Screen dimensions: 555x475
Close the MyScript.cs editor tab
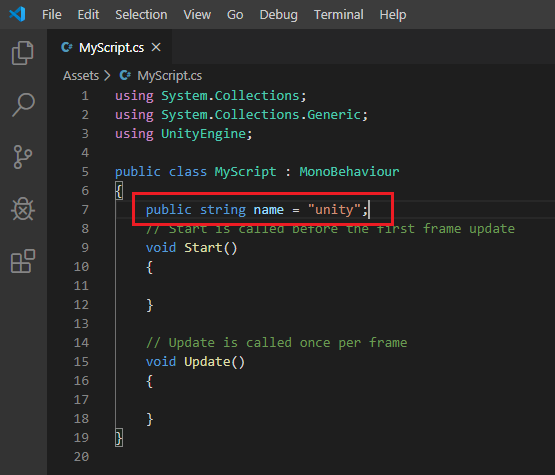(156, 47)
